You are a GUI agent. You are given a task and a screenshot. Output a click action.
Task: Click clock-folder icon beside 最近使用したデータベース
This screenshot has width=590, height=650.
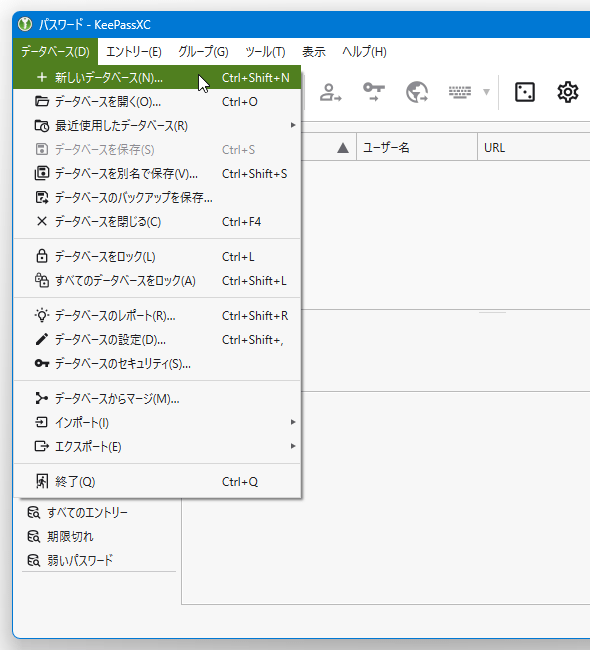point(41,126)
